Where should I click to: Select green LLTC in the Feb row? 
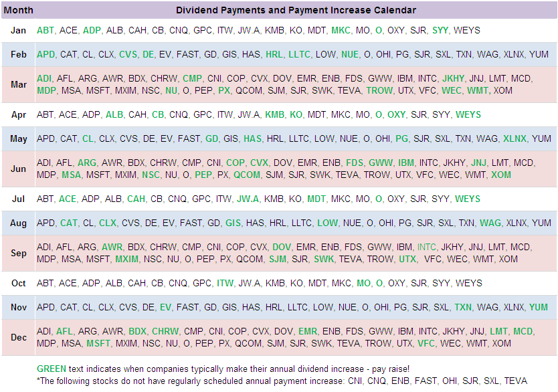click(299, 54)
